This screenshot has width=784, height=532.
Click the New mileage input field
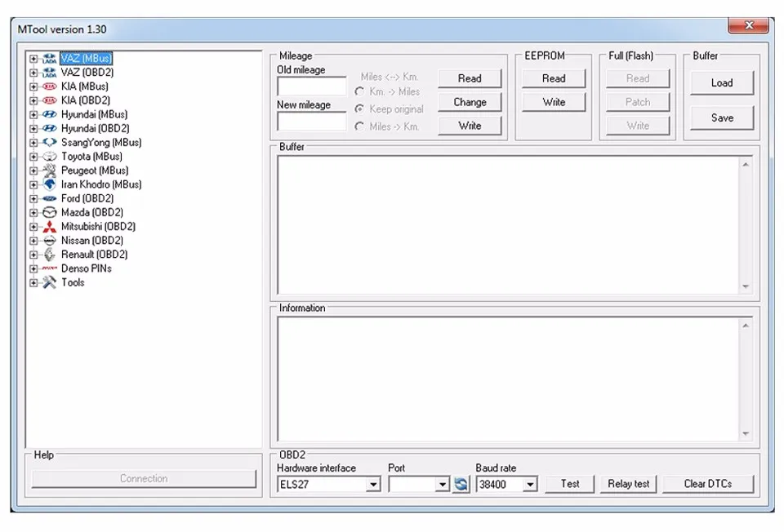pos(311,122)
